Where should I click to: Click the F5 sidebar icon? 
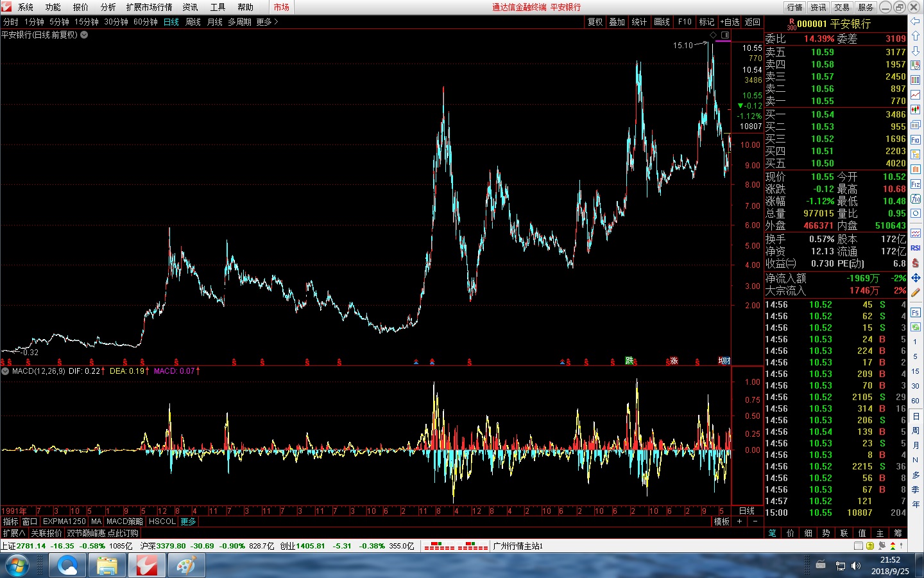tap(916, 313)
